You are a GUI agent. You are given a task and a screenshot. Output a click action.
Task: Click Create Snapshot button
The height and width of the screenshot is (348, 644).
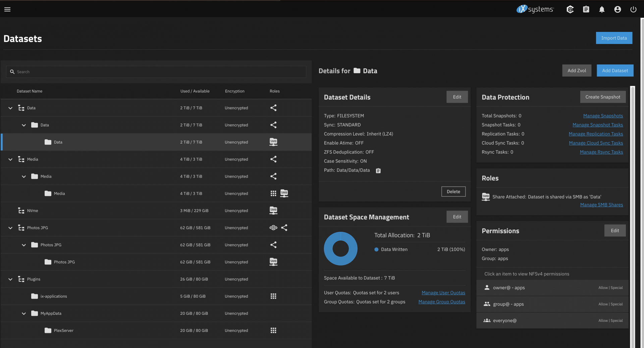tap(603, 97)
